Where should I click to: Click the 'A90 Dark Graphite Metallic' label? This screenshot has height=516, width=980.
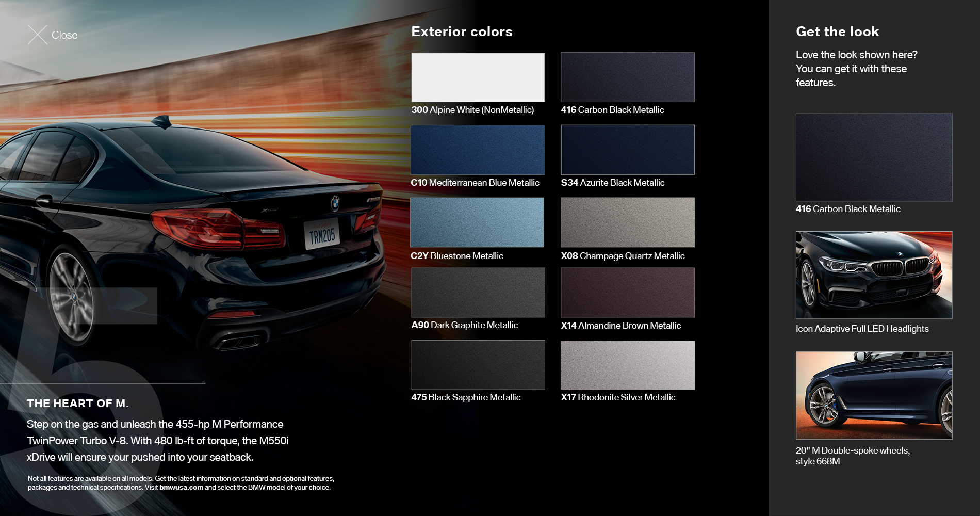pos(465,325)
